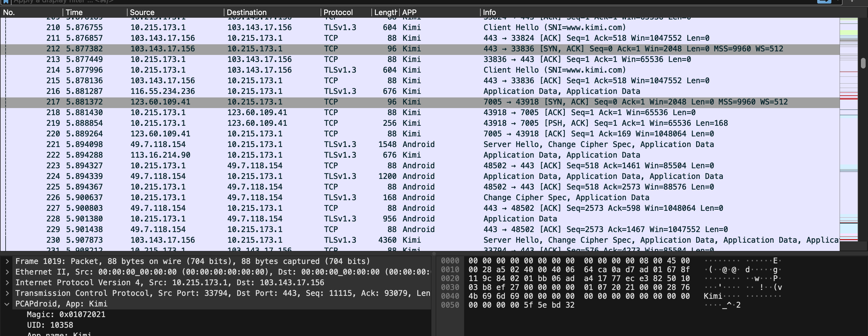The height and width of the screenshot is (336, 868).
Task: Select packet 228 Application Data row
Action: tap(420, 219)
